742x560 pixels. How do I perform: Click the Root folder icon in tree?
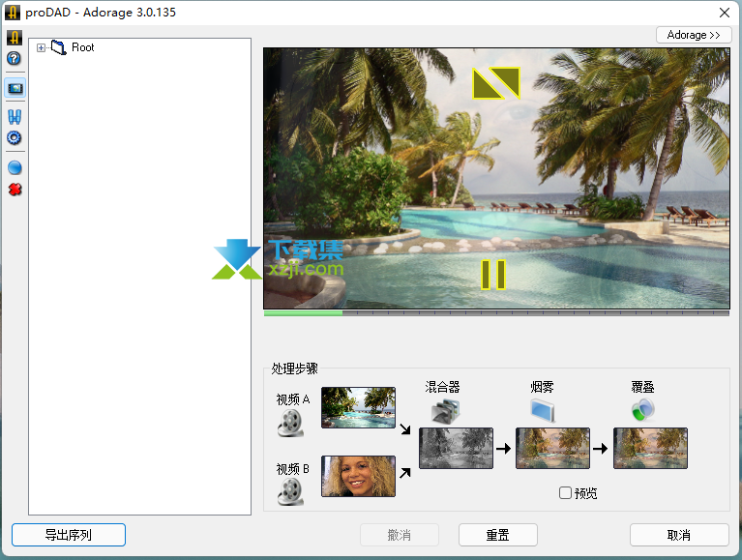[59, 47]
